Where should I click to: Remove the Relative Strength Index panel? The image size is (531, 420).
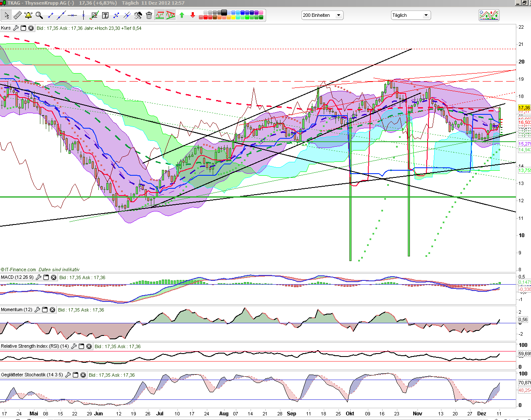(89, 346)
